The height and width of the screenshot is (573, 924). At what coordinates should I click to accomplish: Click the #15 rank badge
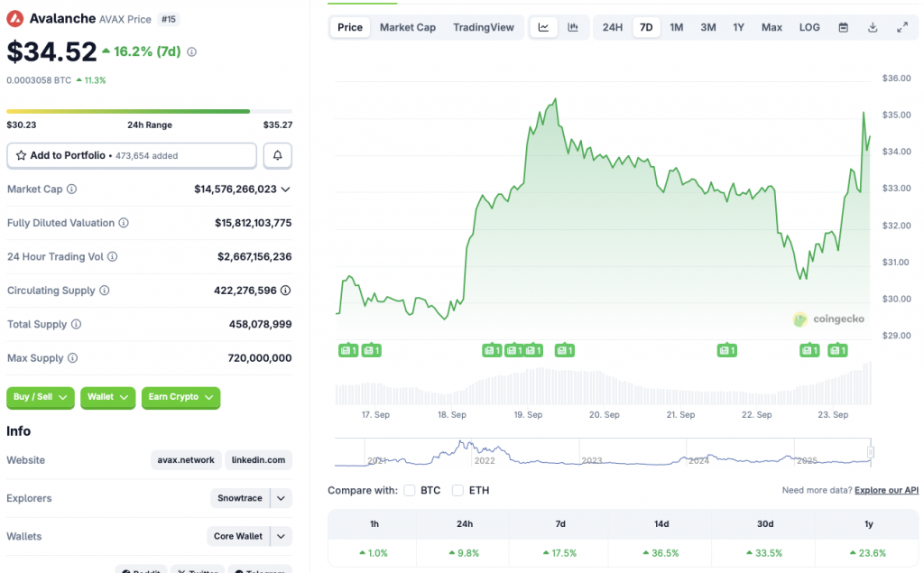[169, 19]
